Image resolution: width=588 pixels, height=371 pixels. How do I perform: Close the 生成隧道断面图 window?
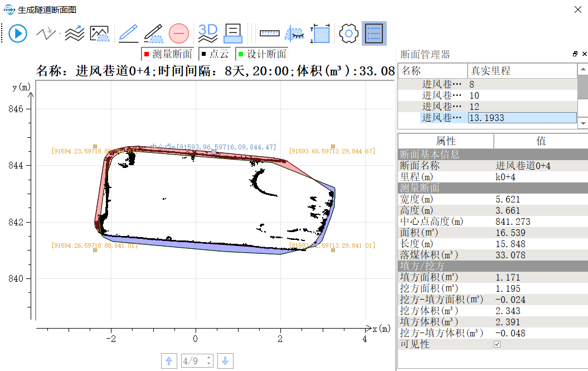pos(578,9)
